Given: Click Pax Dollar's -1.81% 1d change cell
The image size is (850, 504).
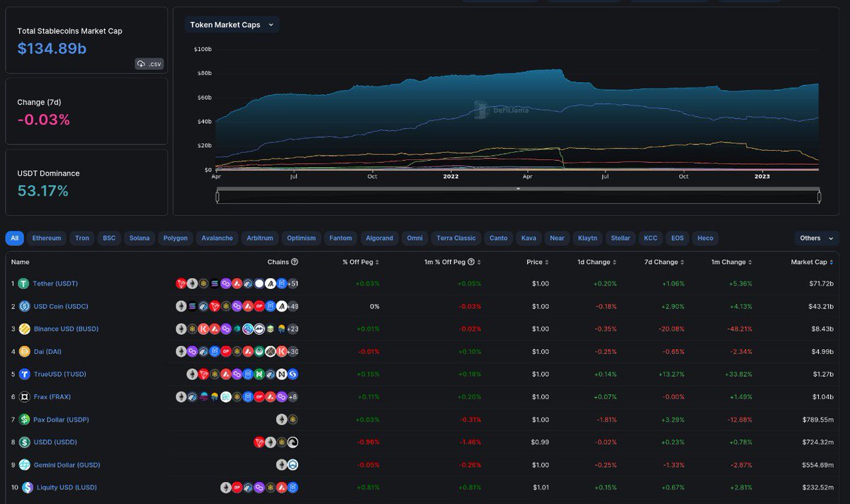Looking at the screenshot, I should click(606, 420).
